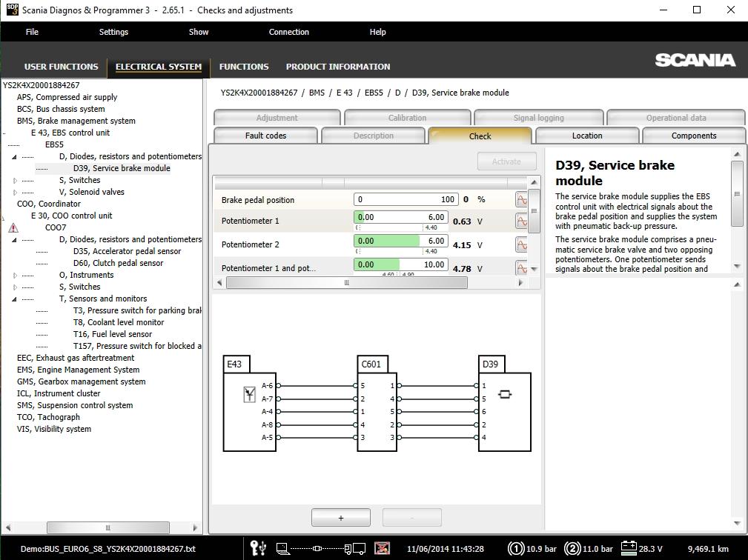Open graph for Brake pedal position
Screen dimensions: 748x560
pos(521,199)
